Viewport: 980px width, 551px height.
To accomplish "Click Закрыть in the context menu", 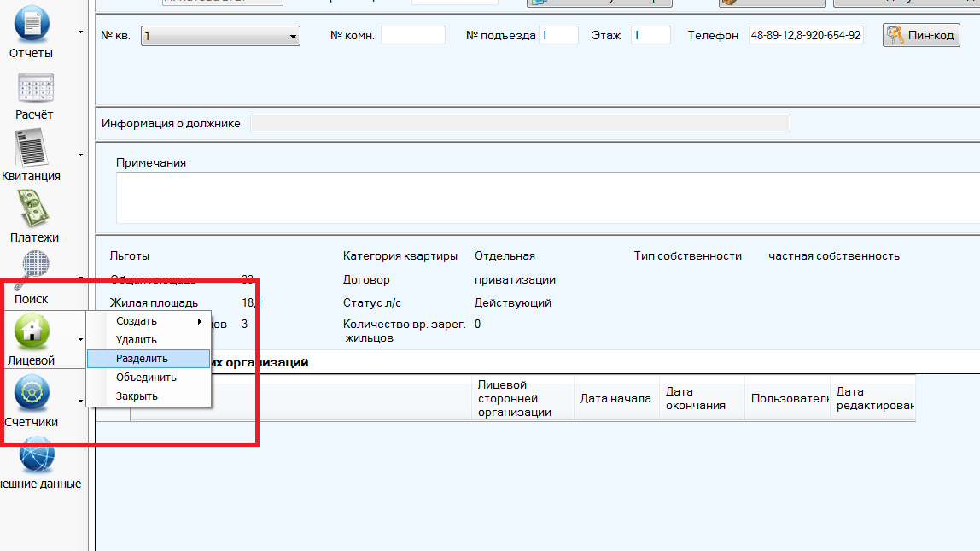I will point(137,396).
